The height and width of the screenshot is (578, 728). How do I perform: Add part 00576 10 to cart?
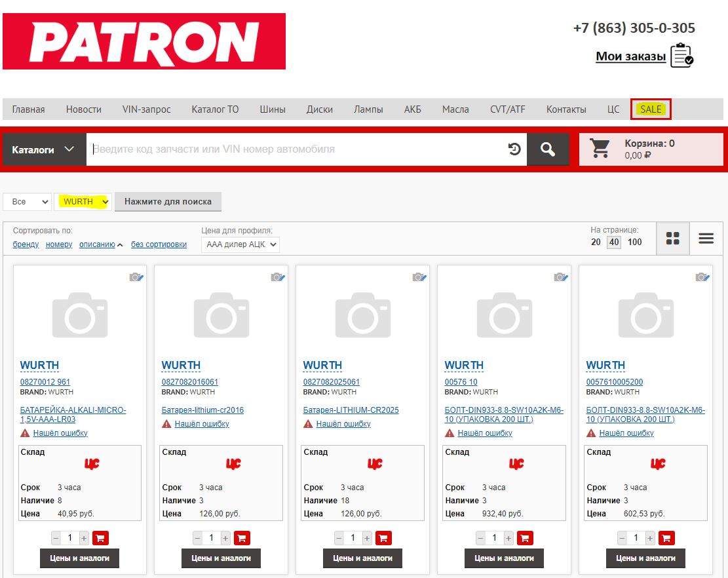(525, 538)
